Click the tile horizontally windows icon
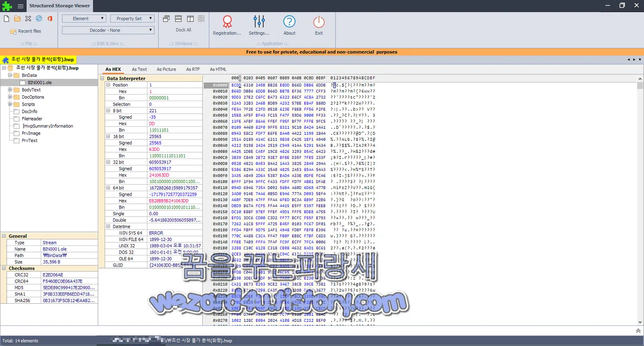Viewport: 644px width, 346px height. coord(178,19)
